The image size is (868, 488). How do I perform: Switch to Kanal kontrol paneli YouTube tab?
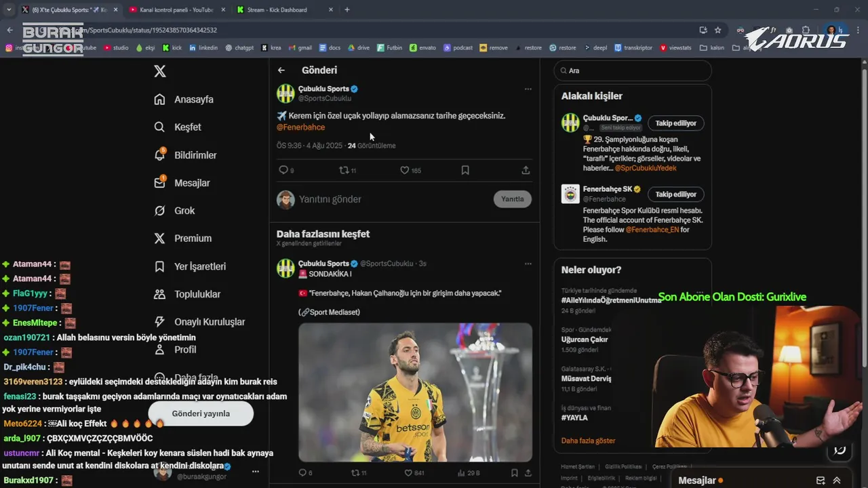[175, 10]
